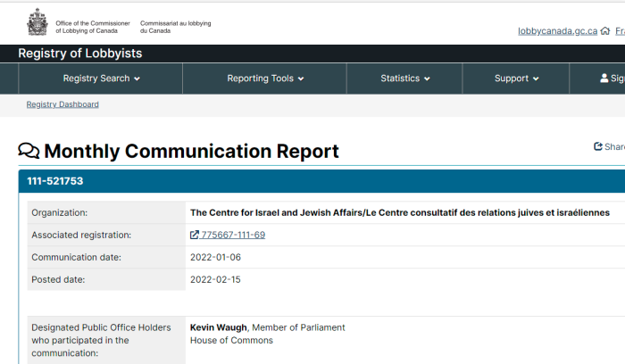Image resolution: width=625 pixels, height=364 pixels.
Task: Click the Registry of Lobbyists title
Action: click(x=80, y=54)
